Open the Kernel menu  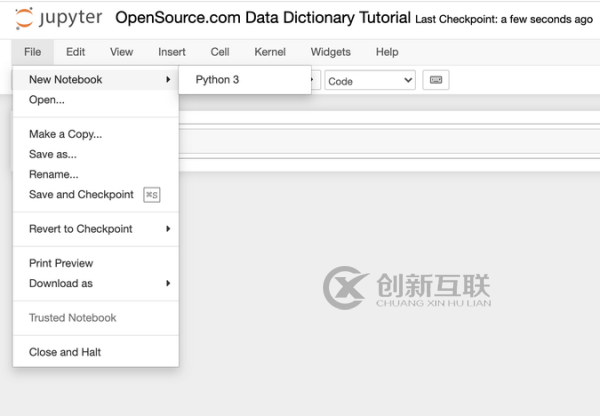tap(270, 52)
